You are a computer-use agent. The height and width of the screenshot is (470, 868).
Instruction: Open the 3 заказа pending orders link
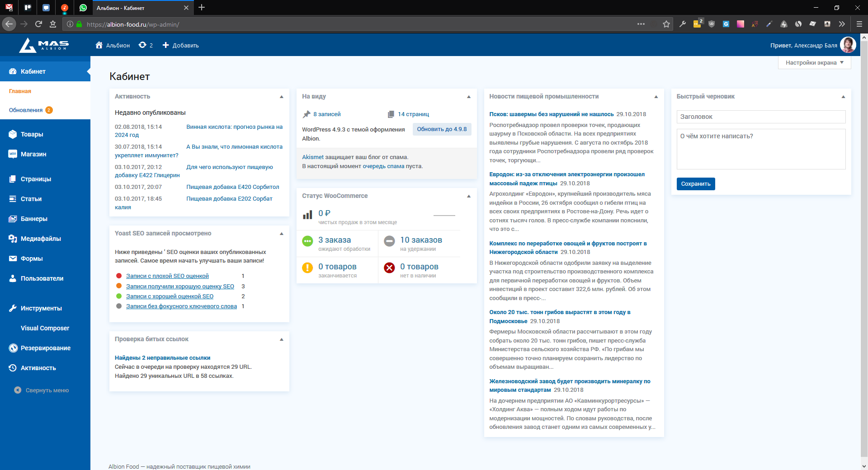click(x=335, y=240)
